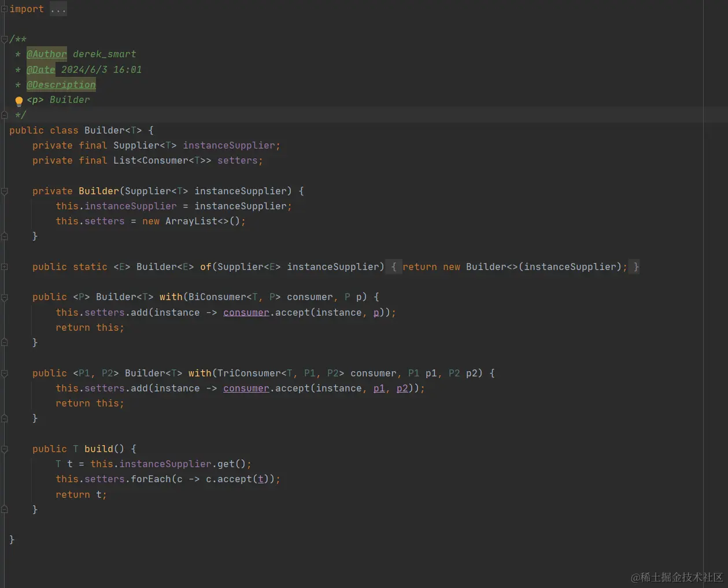Click the of method name

(206, 267)
